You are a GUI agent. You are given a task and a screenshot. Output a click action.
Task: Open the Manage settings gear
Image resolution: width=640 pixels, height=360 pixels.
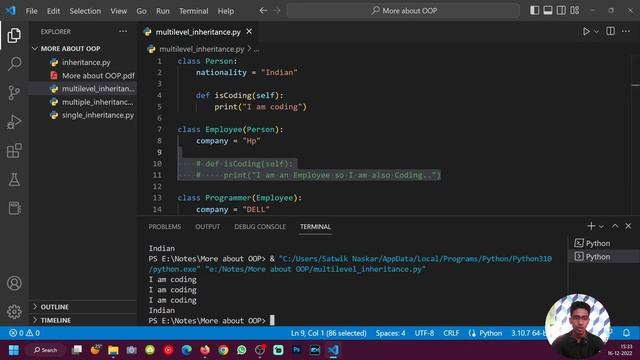pos(14,311)
